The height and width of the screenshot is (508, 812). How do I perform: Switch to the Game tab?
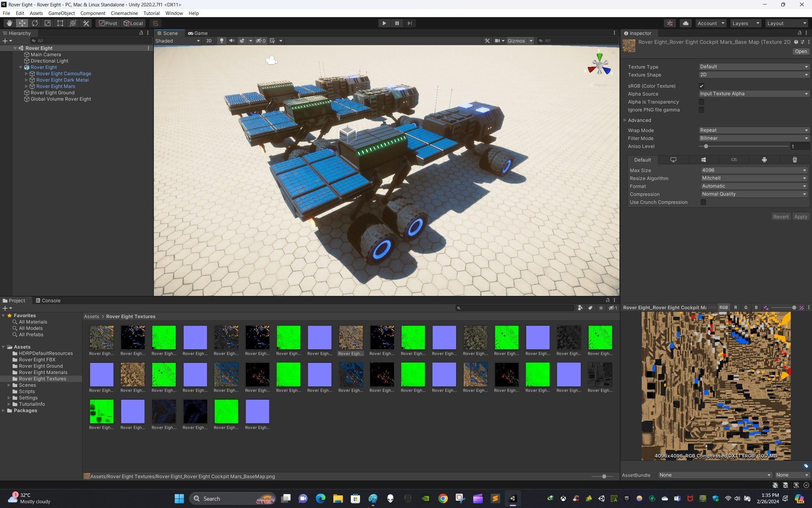198,33
